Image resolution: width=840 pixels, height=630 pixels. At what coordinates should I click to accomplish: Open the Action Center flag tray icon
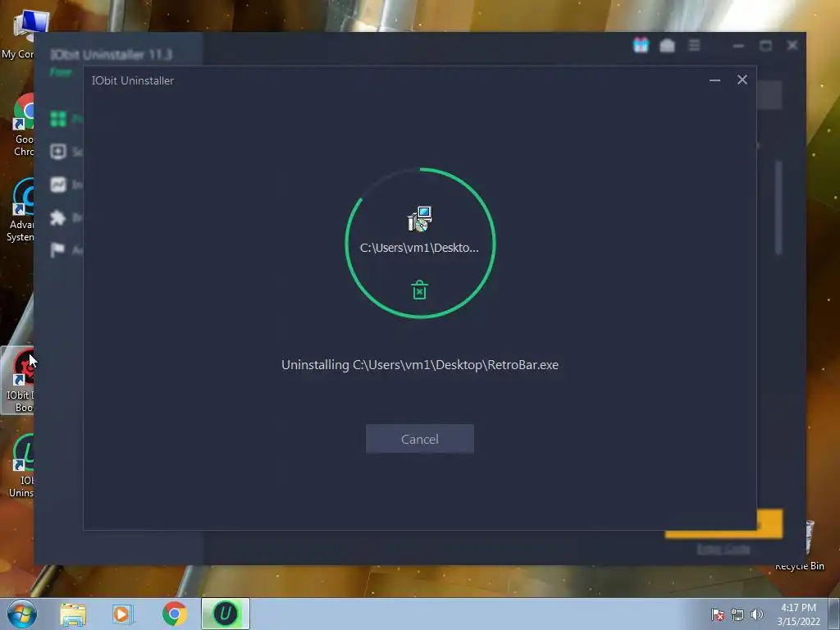[x=718, y=614]
